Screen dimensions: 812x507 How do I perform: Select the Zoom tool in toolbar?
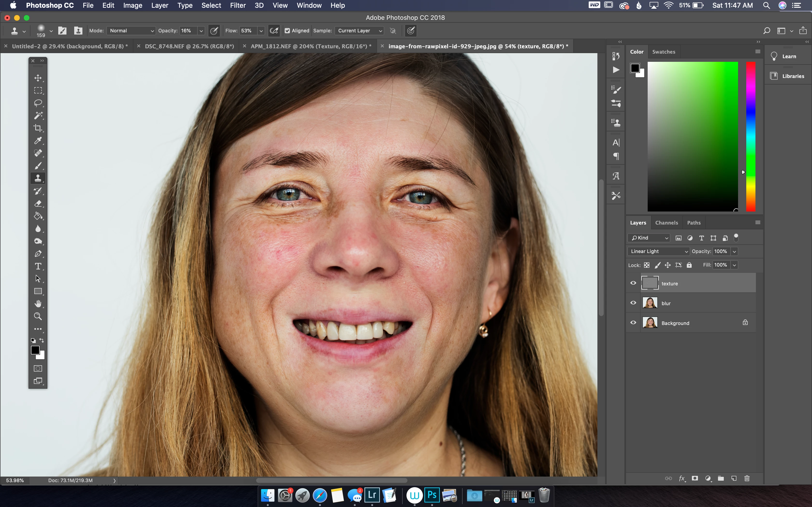pos(38,316)
